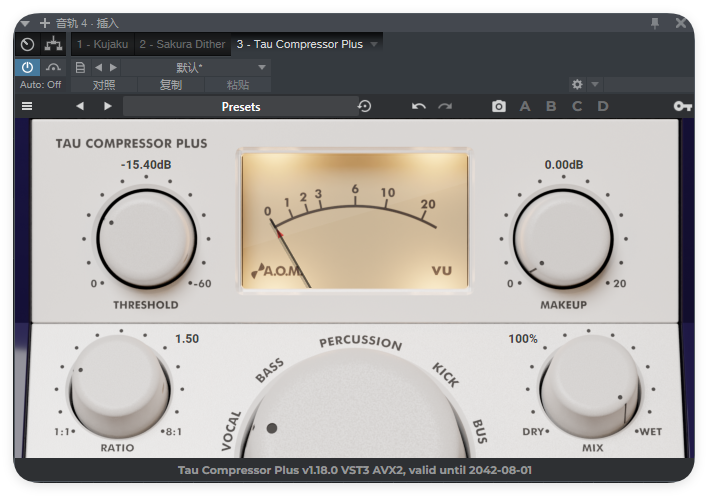The width and height of the screenshot is (708, 496).
Task: Select the PERCUSSION mode on selector
Action: pos(360,342)
